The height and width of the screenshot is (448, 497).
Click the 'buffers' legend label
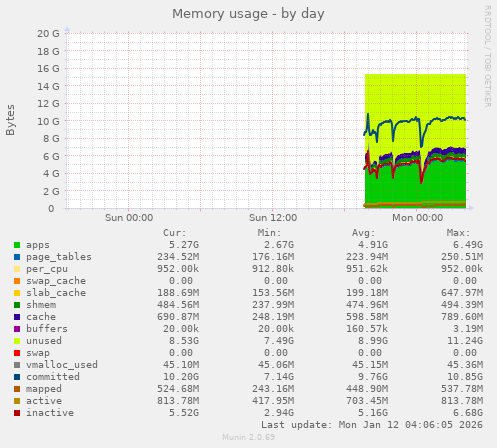click(x=47, y=329)
